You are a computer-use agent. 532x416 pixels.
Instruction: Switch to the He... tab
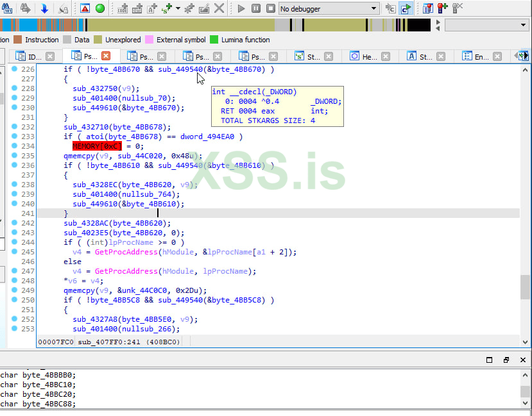coord(370,56)
